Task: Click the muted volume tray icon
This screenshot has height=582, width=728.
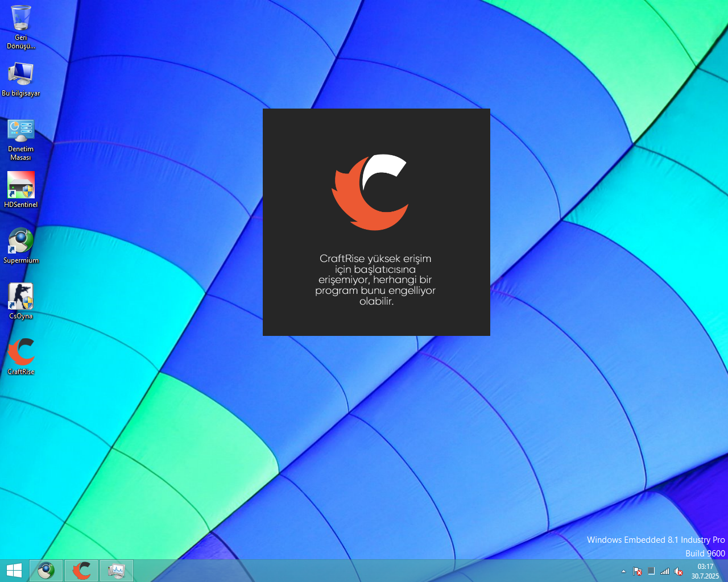Action: click(679, 571)
